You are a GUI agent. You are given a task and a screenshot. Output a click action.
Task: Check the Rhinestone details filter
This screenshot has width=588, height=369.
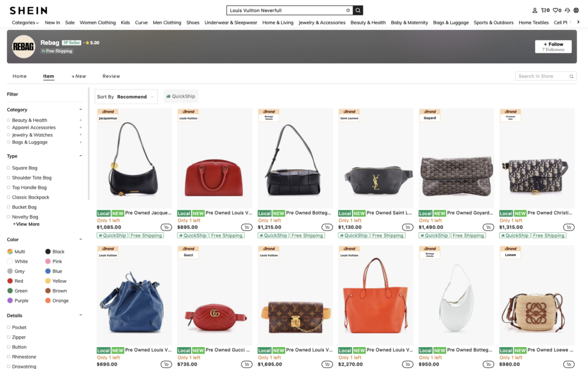9,356
